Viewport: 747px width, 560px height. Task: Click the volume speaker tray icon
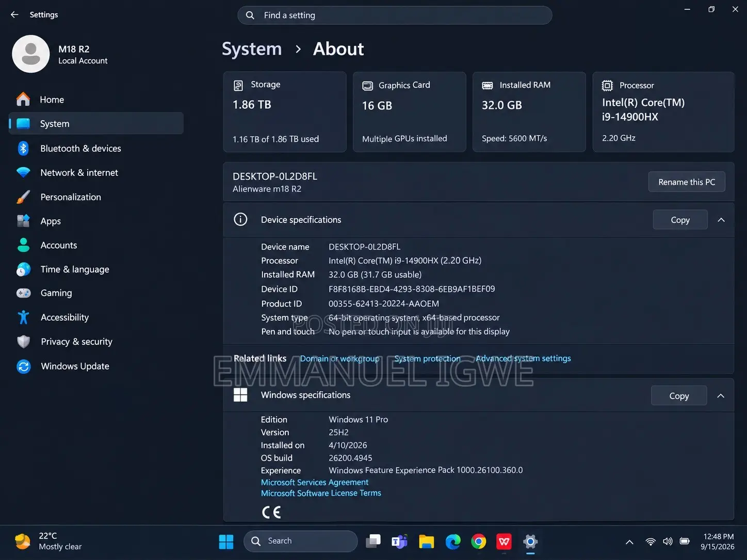tap(668, 541)
